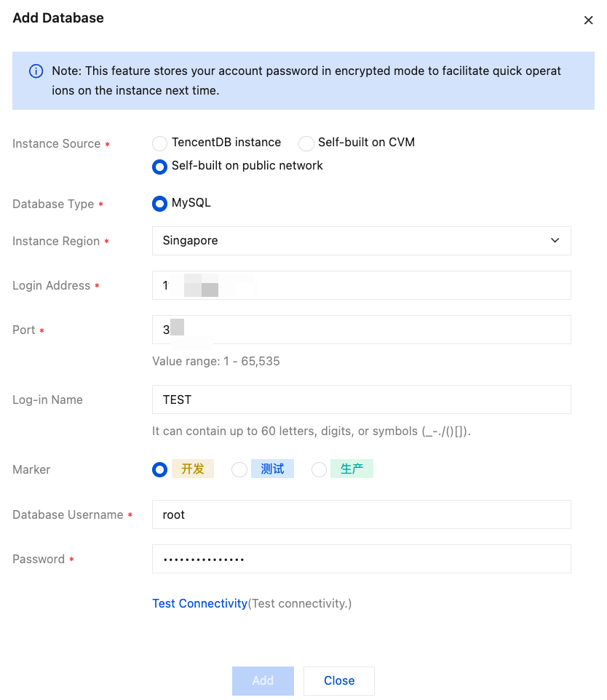Open the Instance Region dropdown

tap(361, 241)
